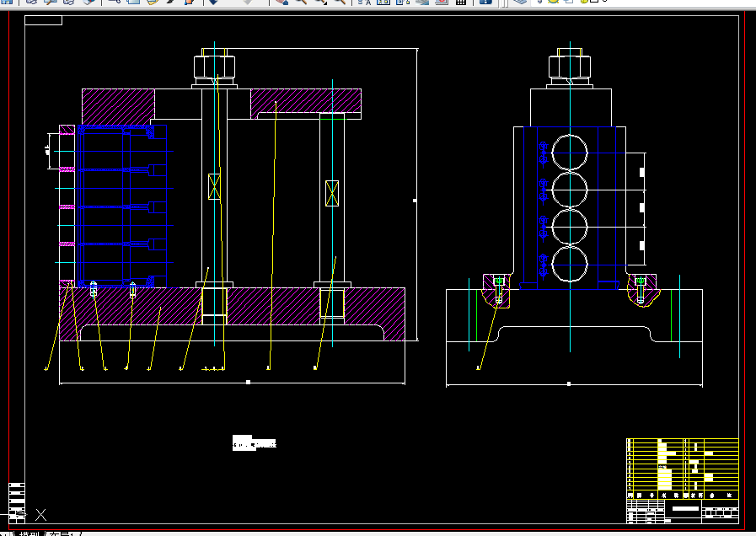The width and height of the screenshot is (756, 536).
Task: Activate the Zoom Window magnifier icon
Action: 320,2
